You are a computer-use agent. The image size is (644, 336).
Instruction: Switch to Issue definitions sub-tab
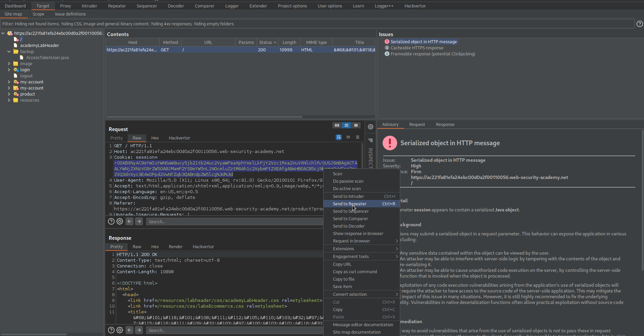[x=70, y=14]
